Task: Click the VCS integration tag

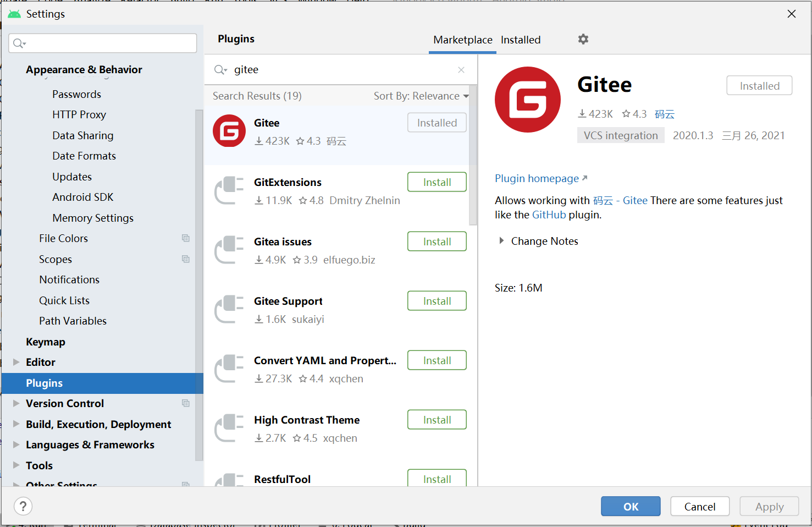Action: 621,135
